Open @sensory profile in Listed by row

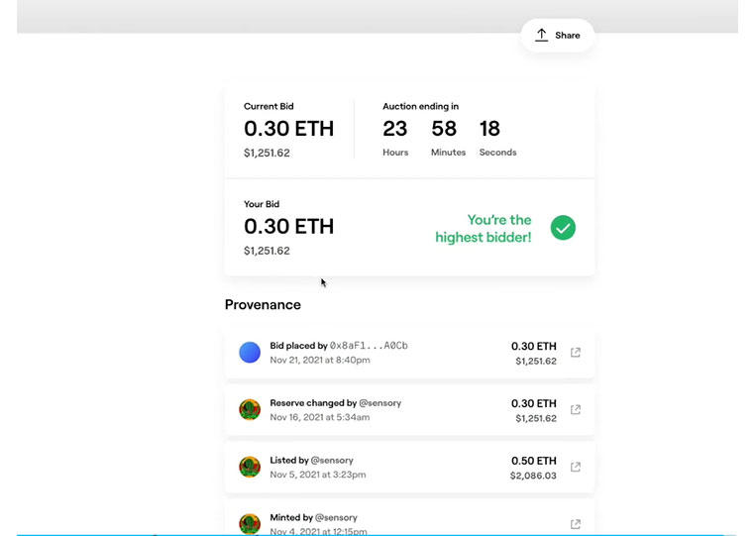pos(332,461)
